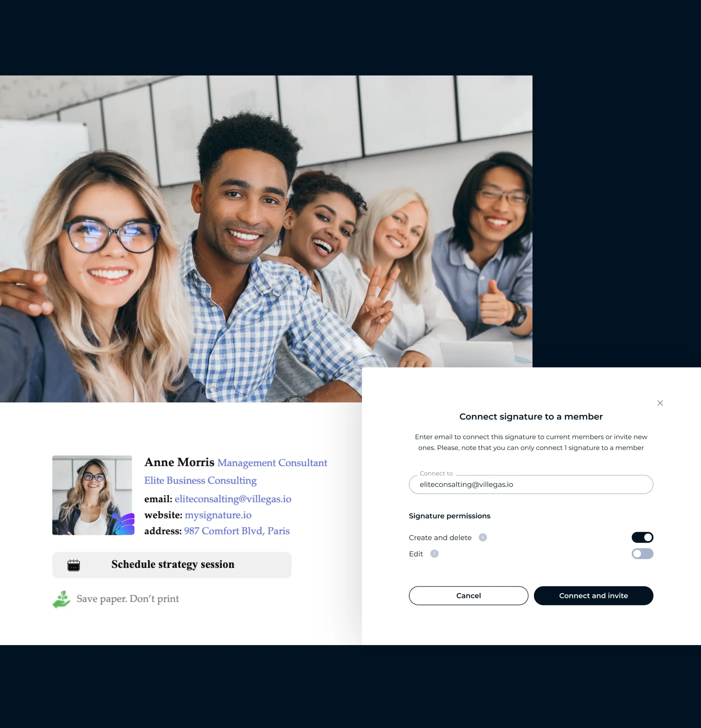This screenshot has width=701, height=728.
Task: Click Connect and invite button
Action: 593,596
